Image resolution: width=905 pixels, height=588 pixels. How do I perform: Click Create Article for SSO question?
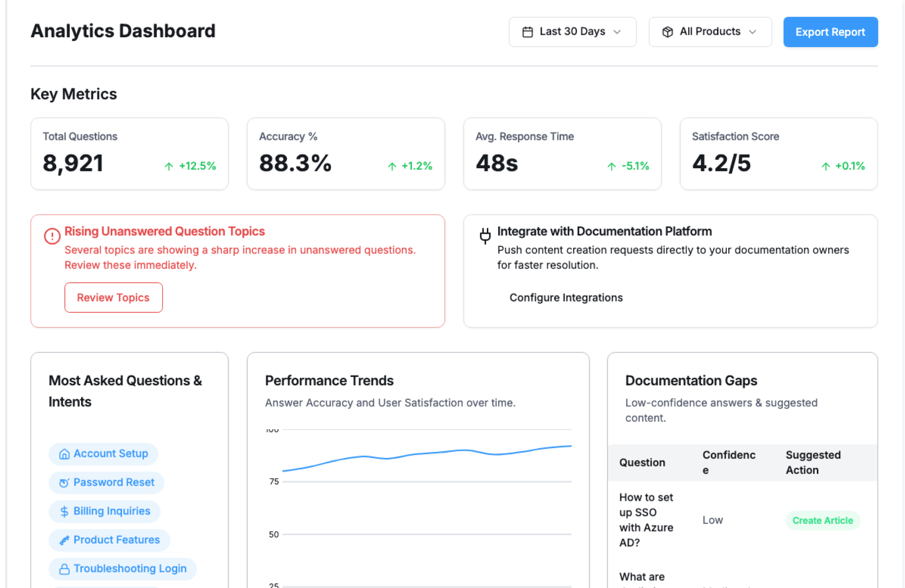(822, 521)
